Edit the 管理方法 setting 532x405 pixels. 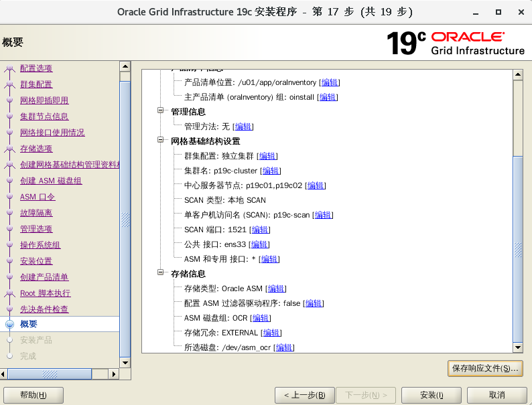click(x=243, y=127)
